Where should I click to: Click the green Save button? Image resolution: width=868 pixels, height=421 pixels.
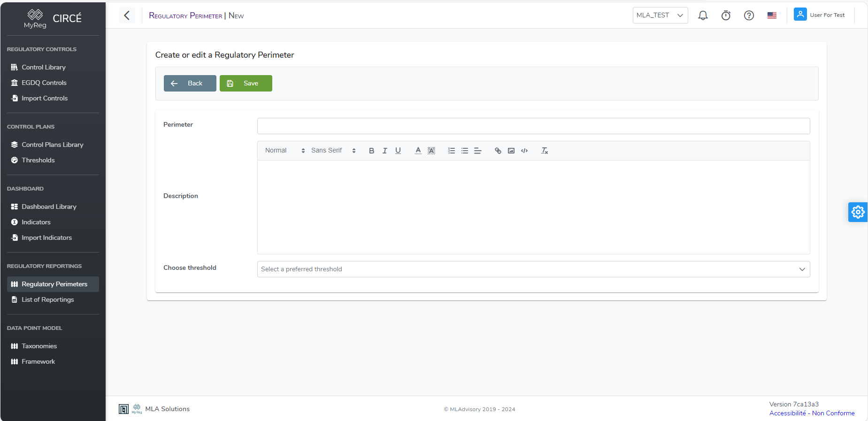246,84
